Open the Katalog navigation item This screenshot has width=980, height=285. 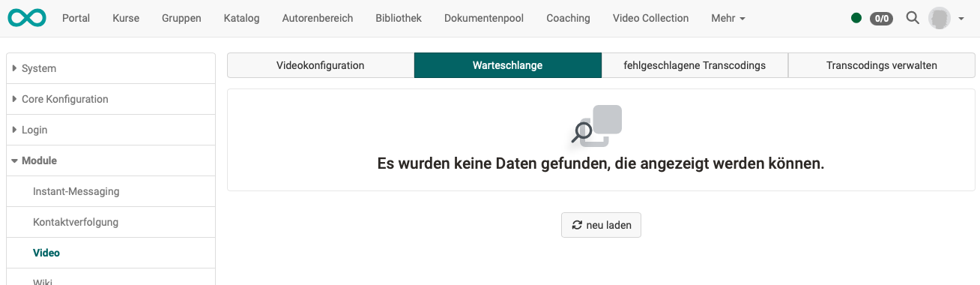(242, 18)
